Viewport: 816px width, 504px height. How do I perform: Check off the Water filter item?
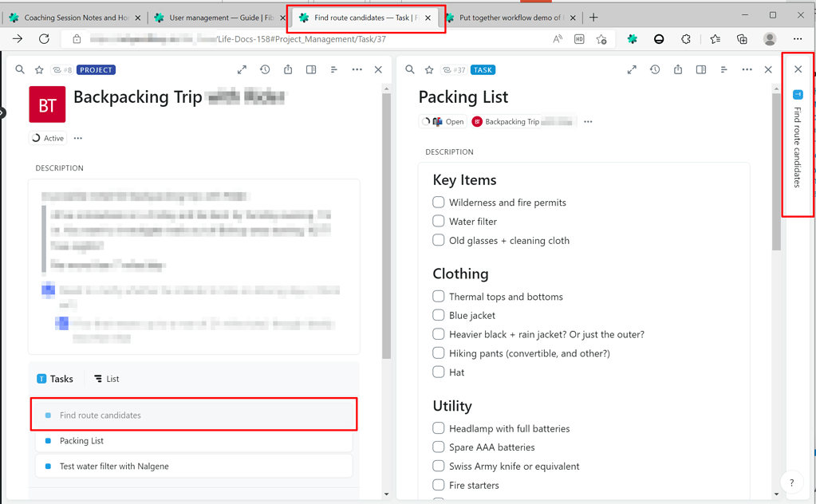[438, 221]
